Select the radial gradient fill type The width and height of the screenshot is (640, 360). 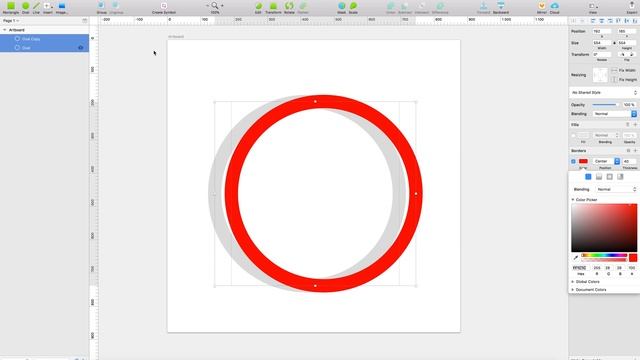[x=609, y=177]
